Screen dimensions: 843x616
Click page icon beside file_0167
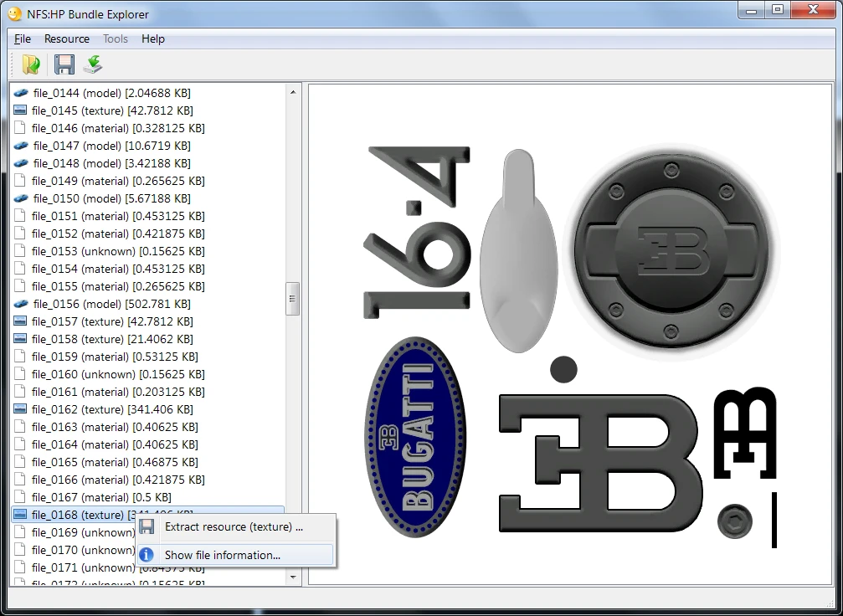coord(20,497)
